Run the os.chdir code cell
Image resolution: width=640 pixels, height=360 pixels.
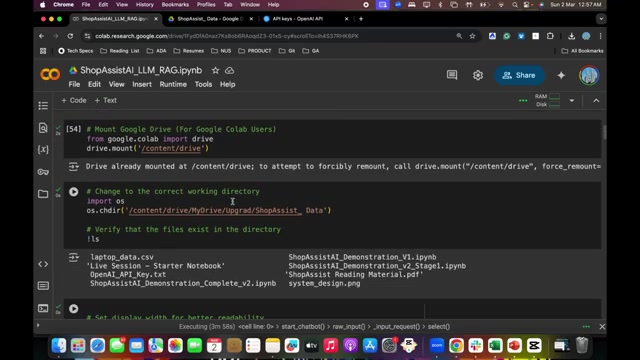coord(73,192)
